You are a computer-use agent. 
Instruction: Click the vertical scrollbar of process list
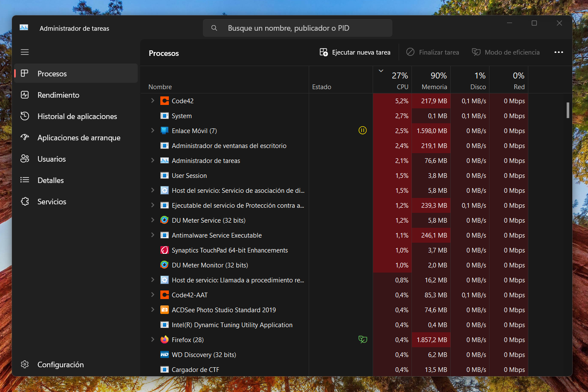[x=568, y=110]
